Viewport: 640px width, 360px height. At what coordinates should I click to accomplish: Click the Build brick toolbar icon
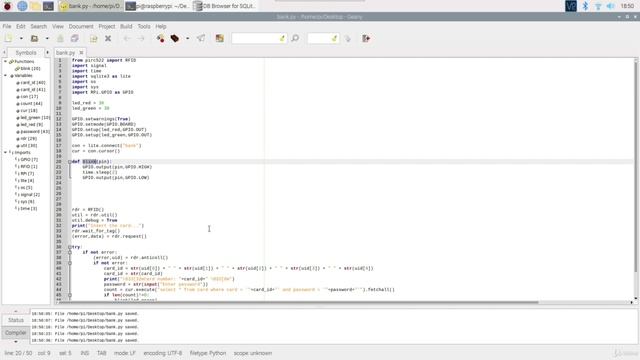coord(175,38)
